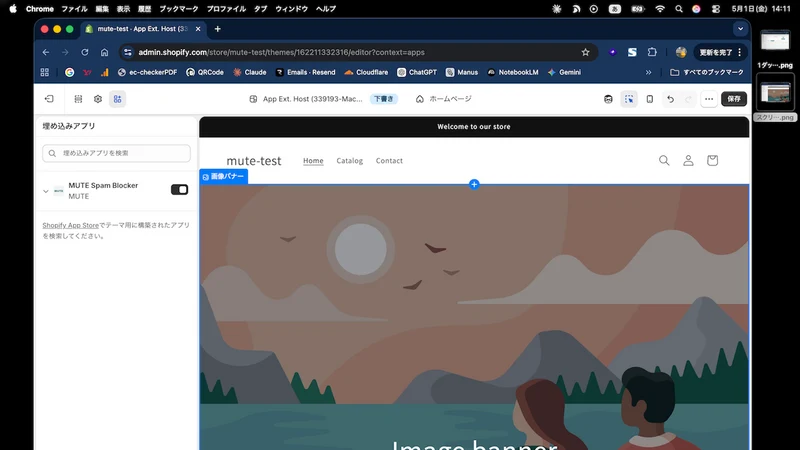Image resolution: width=800 pixels, height=450 pixels.
Task: Click the Welcome to our store announcement bar
Action: (x=474, y=127)
